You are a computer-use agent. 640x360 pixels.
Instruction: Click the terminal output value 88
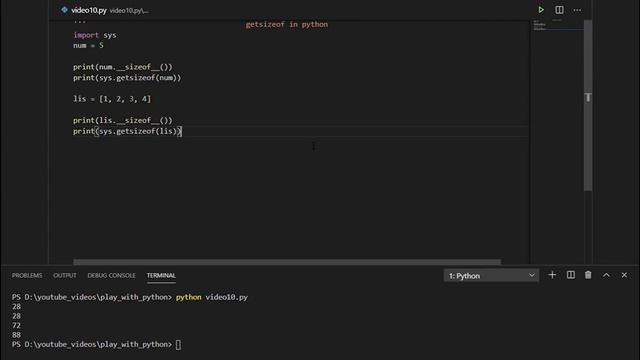coord(16,335)
